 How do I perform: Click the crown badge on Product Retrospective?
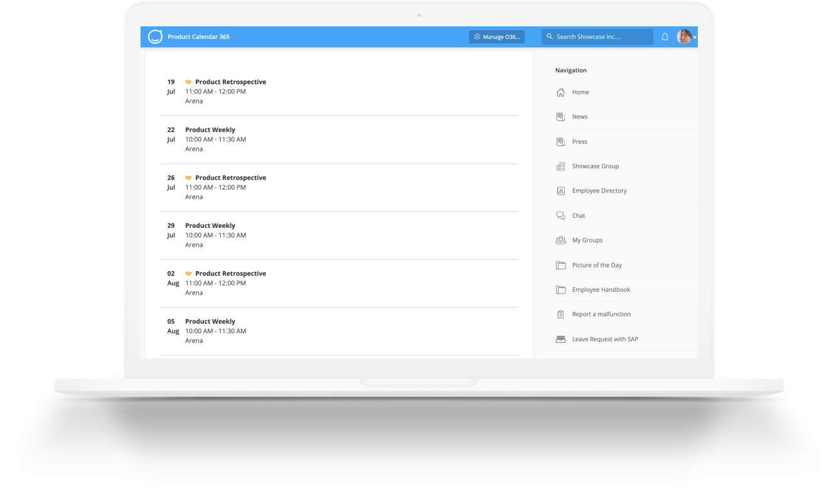click(188, 82)
